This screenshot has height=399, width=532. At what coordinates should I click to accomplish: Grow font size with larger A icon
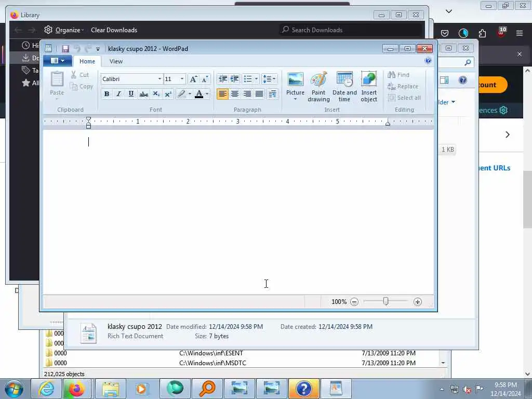[193, 79]
